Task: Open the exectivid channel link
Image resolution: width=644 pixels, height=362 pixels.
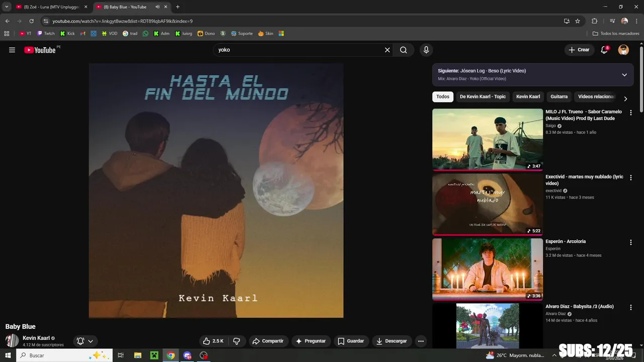Action: pos(553,191)
